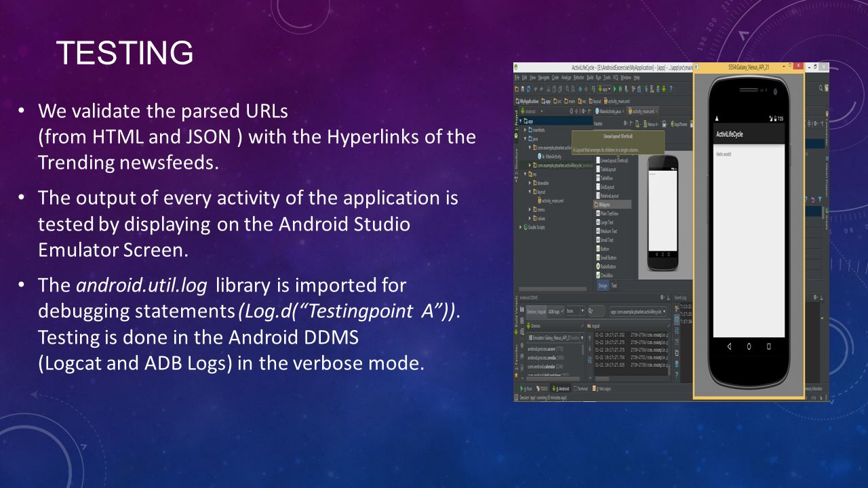Open the Emulator Galaxy_Nexus device dropdown
This screenshot has width=868, height=488.
tap(555, 338)
